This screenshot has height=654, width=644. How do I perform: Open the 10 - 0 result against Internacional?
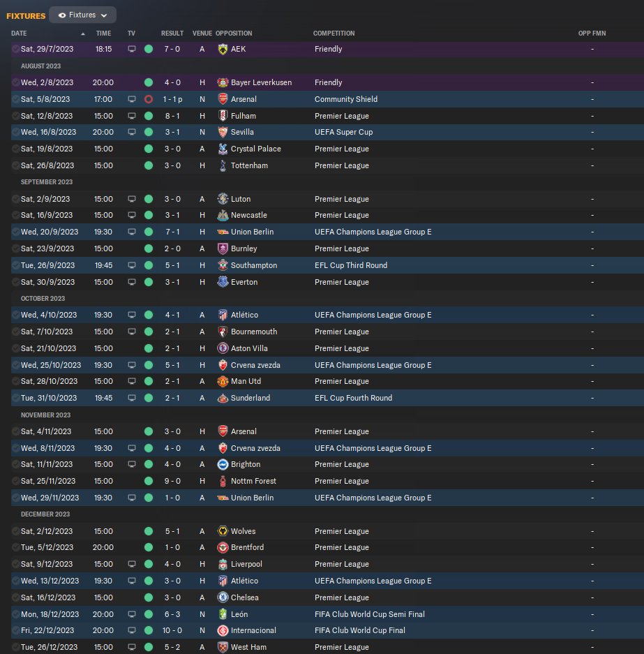point(172,630)
